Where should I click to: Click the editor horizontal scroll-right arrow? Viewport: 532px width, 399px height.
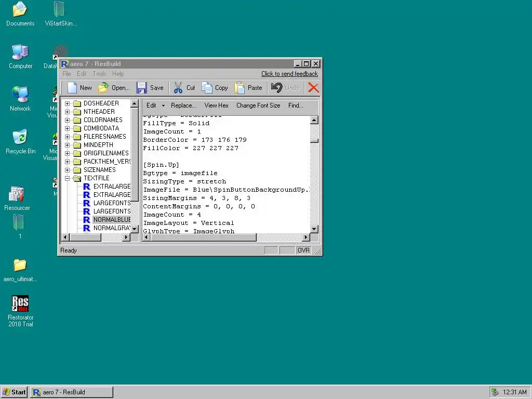306,237
